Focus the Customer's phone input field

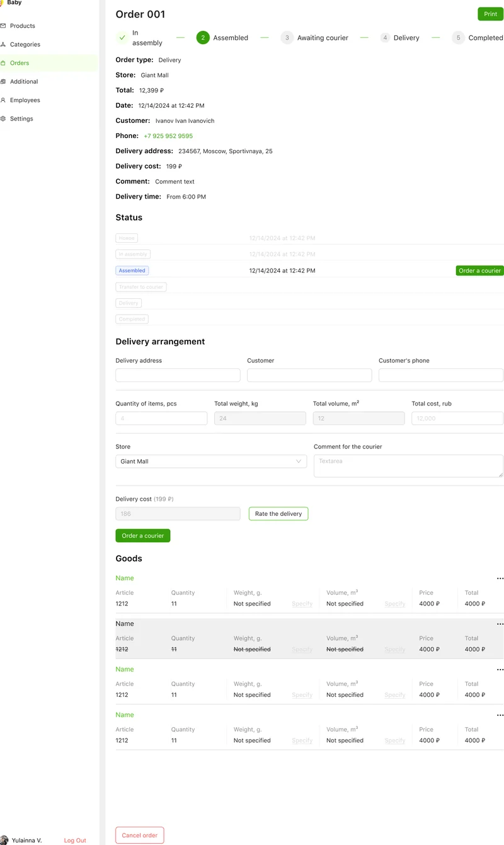click(441, 375)
